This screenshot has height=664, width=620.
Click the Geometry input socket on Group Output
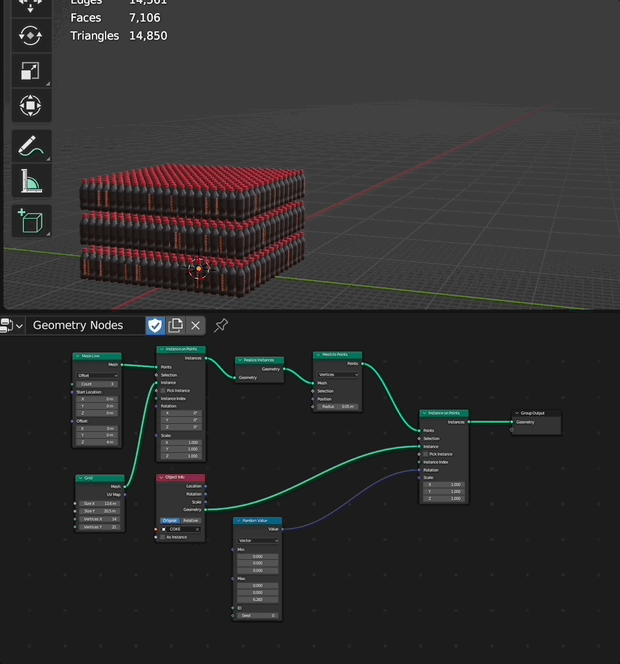pos(512,422)
